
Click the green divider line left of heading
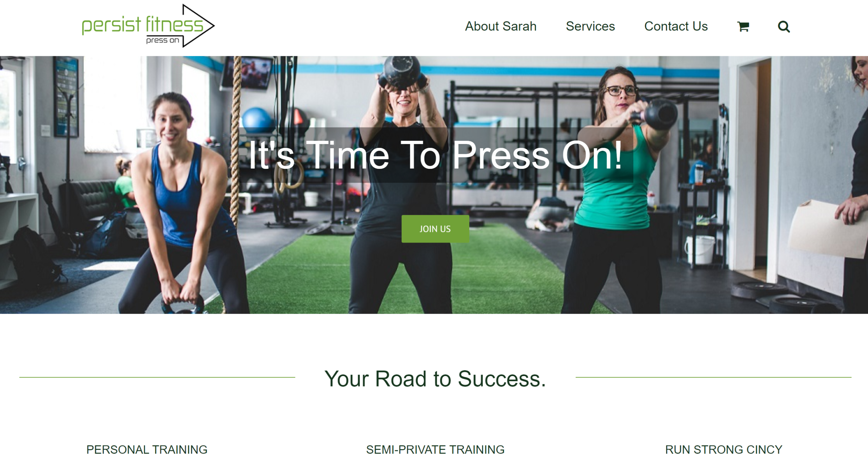tap(157, 377)
